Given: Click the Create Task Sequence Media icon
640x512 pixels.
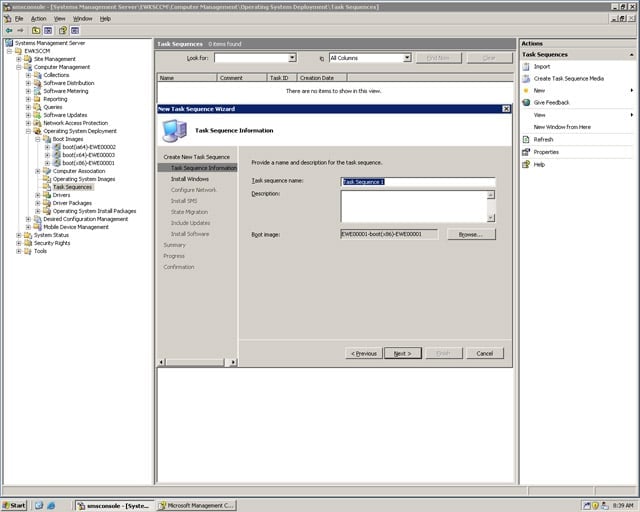Looking at the screenshot, I should [x=526, y=78].
